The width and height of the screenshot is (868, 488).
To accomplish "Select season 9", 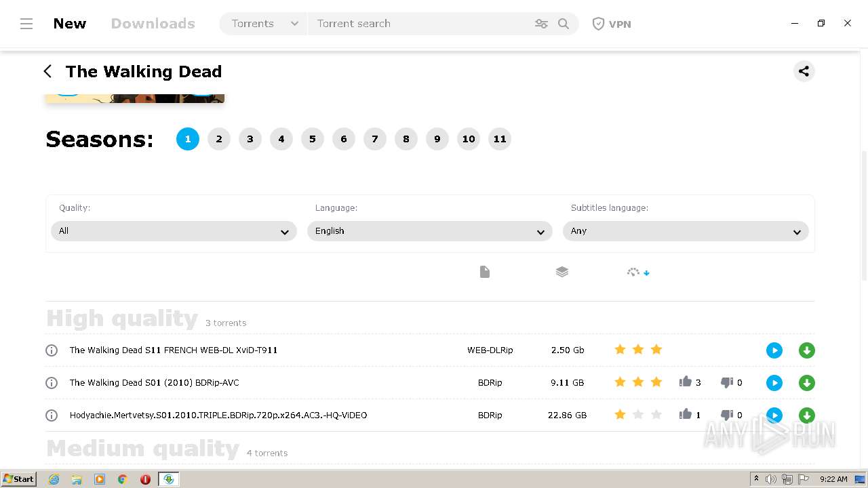I will tap(437, 139).
